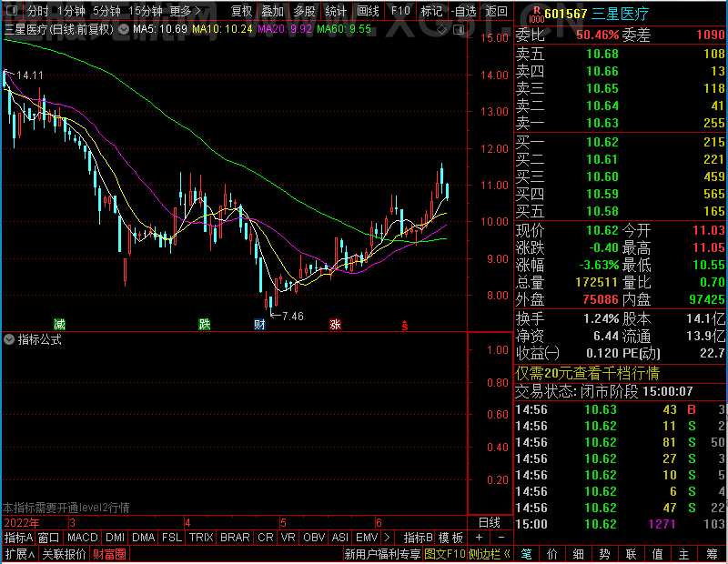This screenshot has width=728, height=564.
Task: Click the panel layout icon in top-left corner
Action: (12, 10)
